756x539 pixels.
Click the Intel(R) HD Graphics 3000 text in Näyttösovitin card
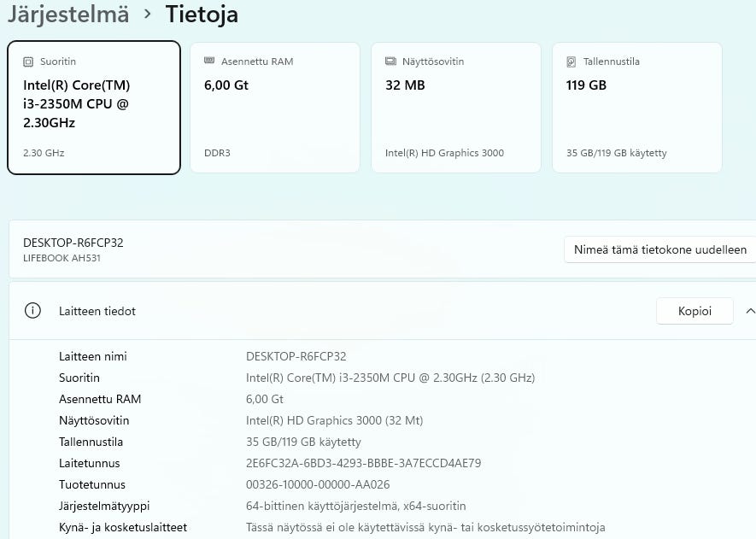(444, 153)
